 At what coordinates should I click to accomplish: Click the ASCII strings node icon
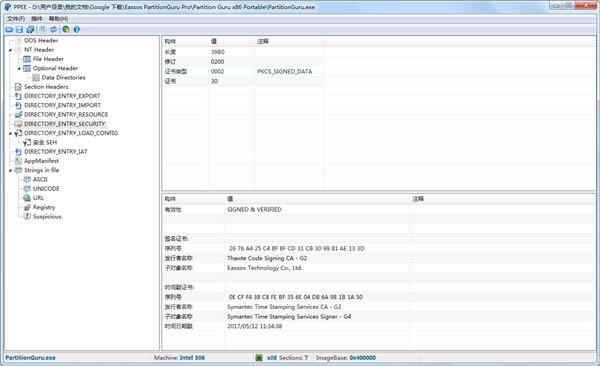coord(27,179)
